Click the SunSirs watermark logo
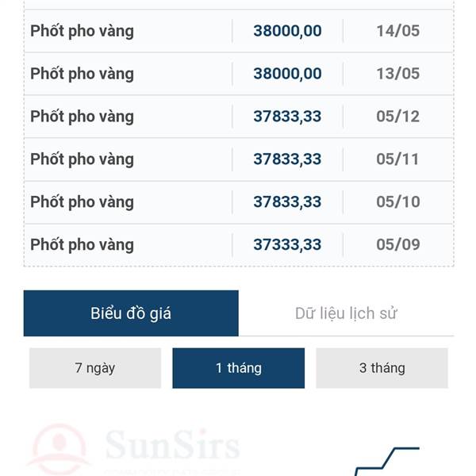 pos(133,449)
